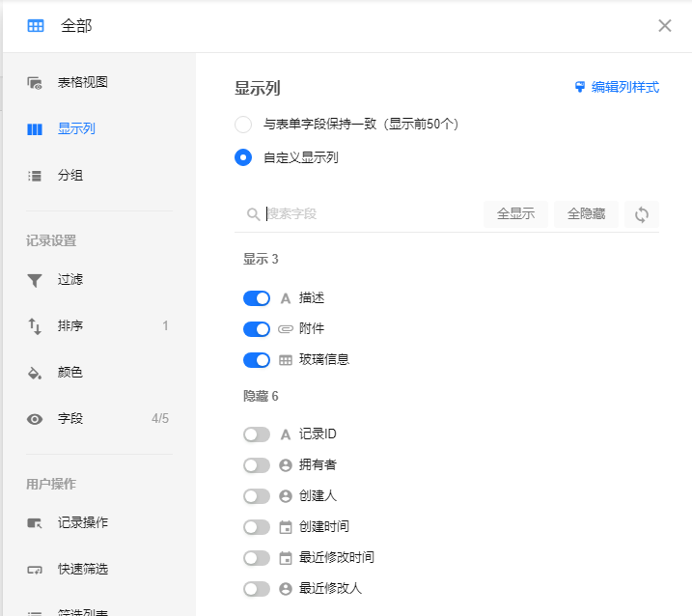
Task: Click the 过滤 funnel icon
Action: click(x=35, y=280)
